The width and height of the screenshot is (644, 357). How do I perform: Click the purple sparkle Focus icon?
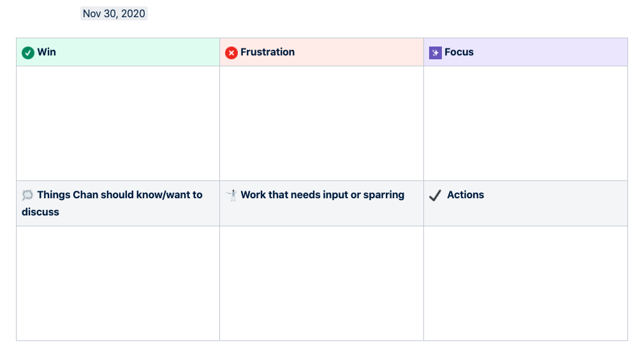[x=435, y=52]
